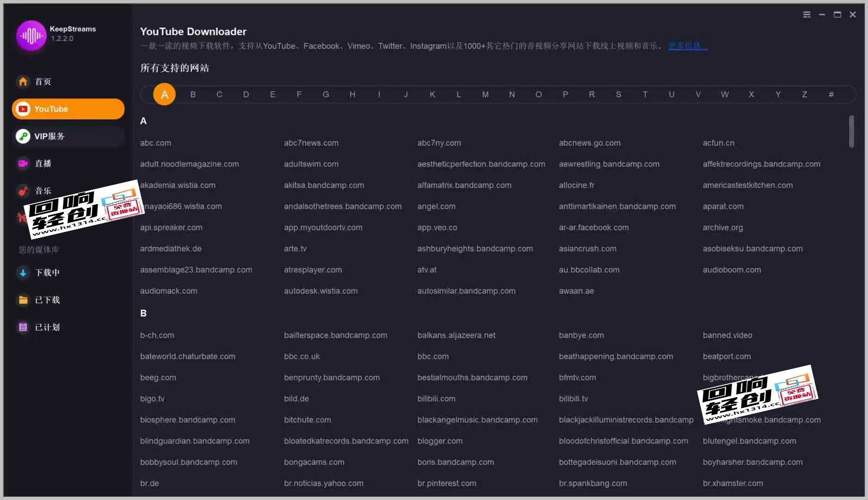Open VIP services key icon
Image resolution: width=868 pixels, height=500 pixels.
(x=23, y=136)
